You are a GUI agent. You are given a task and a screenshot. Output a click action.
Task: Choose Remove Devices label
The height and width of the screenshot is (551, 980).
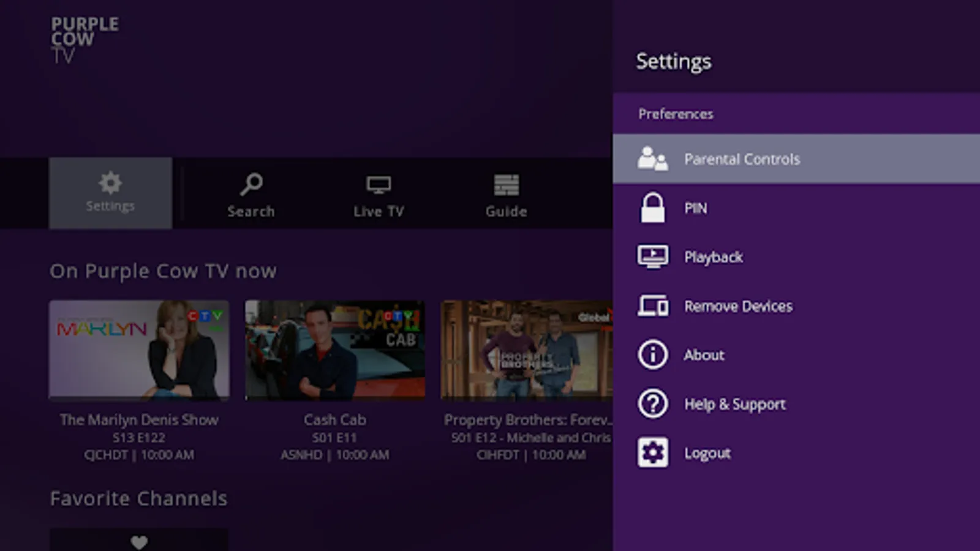(739, 306)
